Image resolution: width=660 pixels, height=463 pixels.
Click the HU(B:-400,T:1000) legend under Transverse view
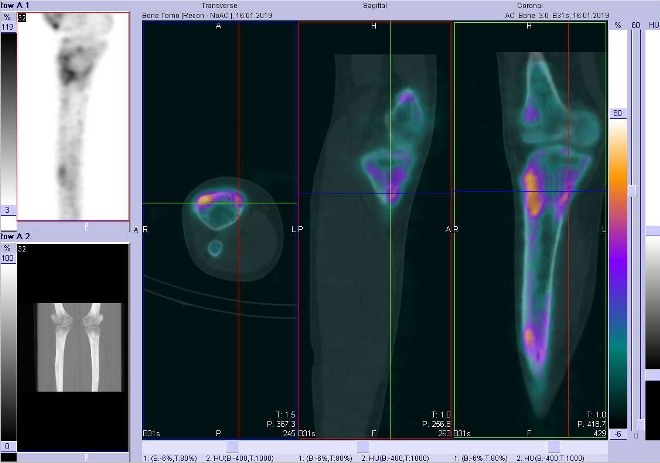(240, 458)
